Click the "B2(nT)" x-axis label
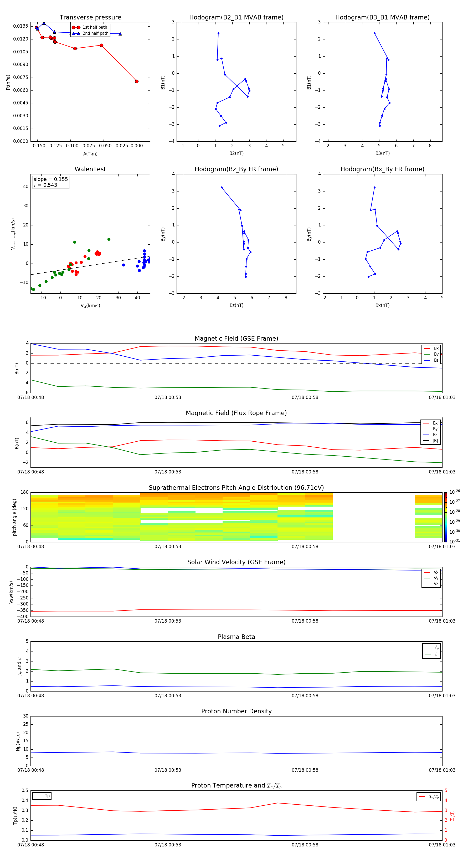Image resolution: width=473 pixels, height=868 pixels. coord(236,153)
